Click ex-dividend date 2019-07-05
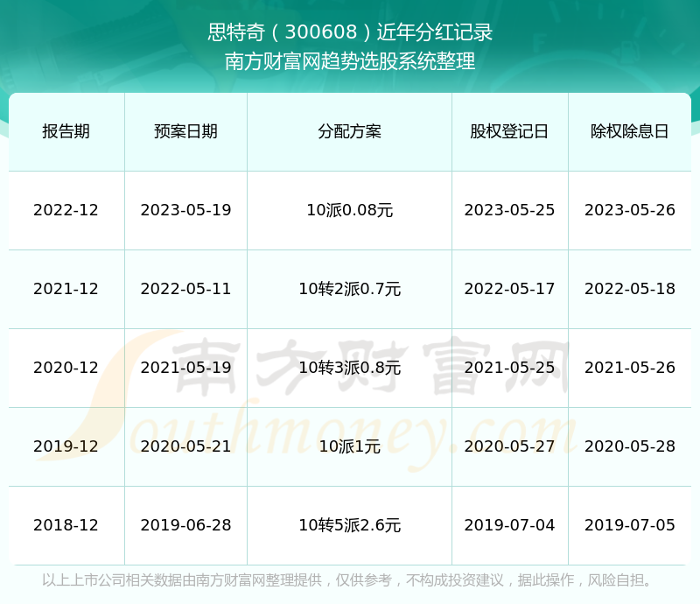Viewport: 700px width, 604px height. (629, 525)
